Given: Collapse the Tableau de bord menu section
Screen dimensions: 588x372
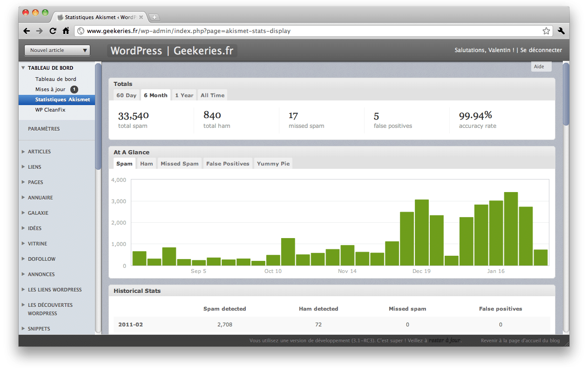Looking at the screenshot, I should pyautogui.click(x=23, y=68).
